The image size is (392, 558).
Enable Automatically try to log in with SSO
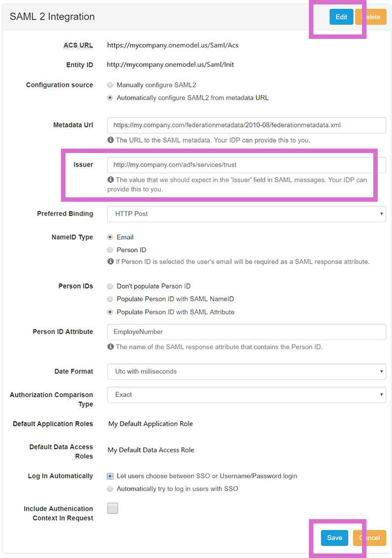[110, 489]
